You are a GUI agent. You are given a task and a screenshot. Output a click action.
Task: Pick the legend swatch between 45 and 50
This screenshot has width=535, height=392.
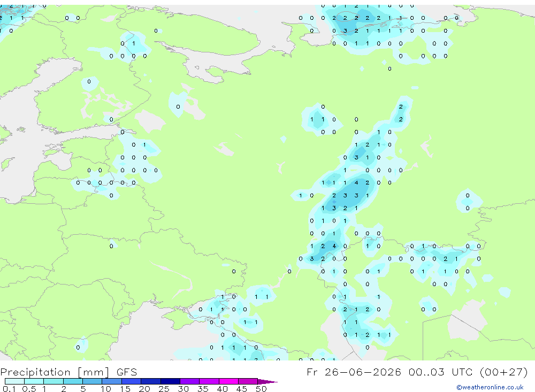(248, 381)
